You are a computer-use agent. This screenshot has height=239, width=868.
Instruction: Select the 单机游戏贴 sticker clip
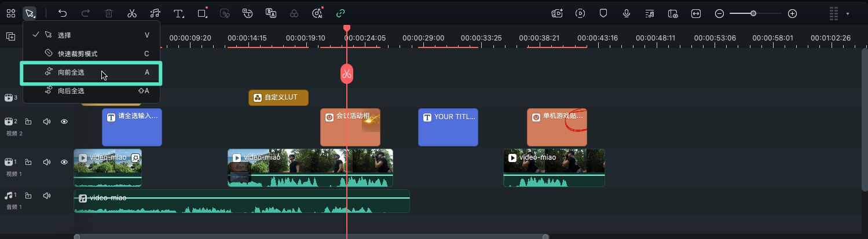click(x=557, y=127)
